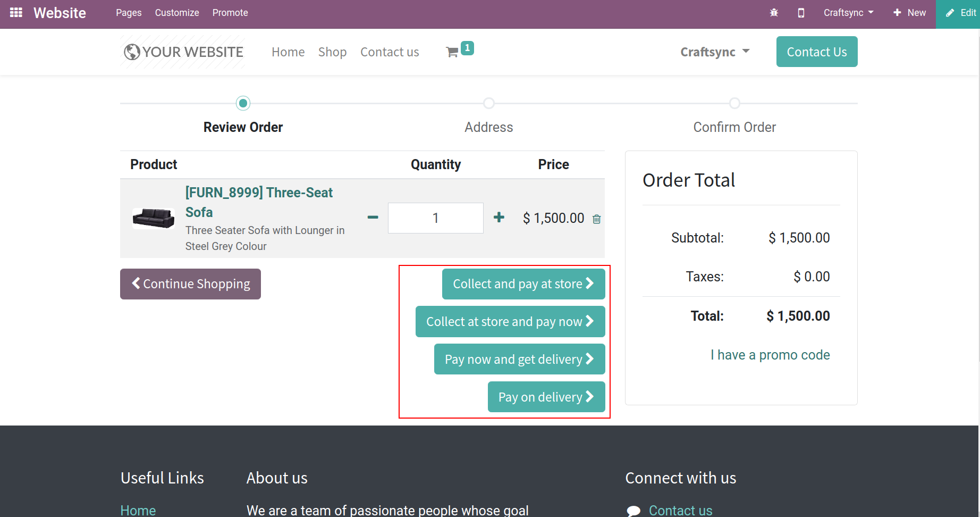
Task: Click the debug bug icon
Action: (774, 13)
